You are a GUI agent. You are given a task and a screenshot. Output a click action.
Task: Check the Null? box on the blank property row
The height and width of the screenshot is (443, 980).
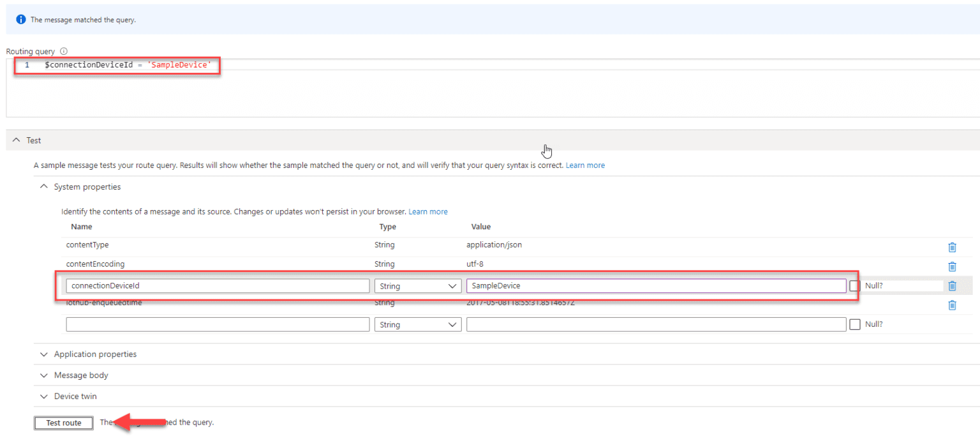tap(855, 324)
